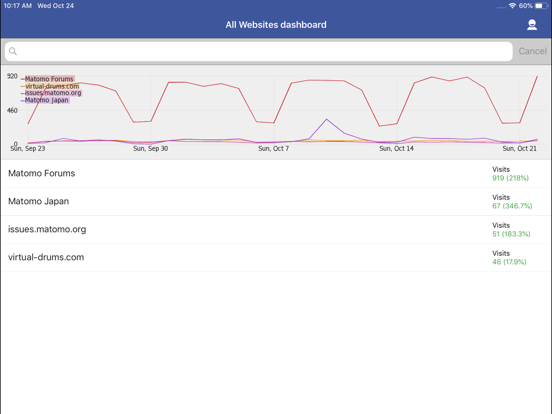
Task: Tap the battery indicator icon
Action: (x=541, y=6)
